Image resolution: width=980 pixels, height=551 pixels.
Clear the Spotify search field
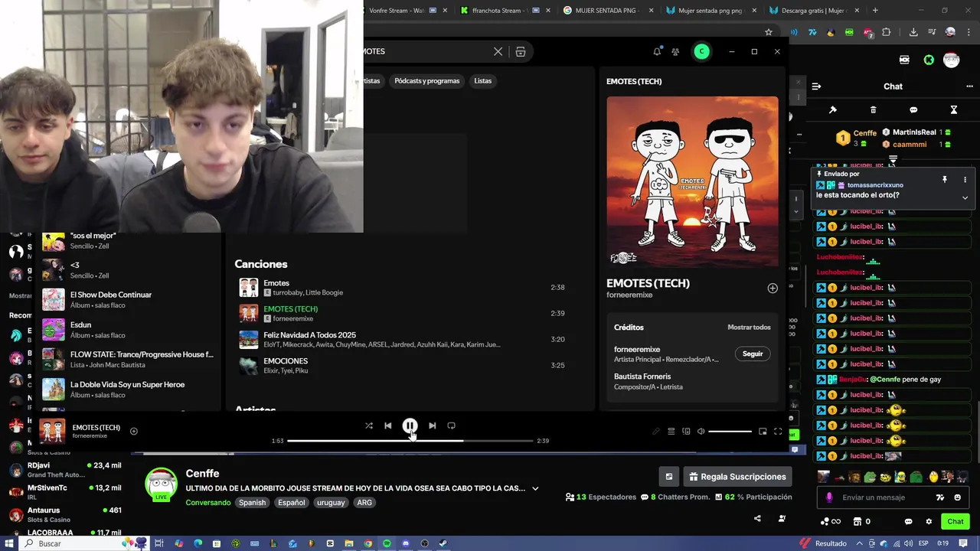pyautogui.click(x=498, y=51)
